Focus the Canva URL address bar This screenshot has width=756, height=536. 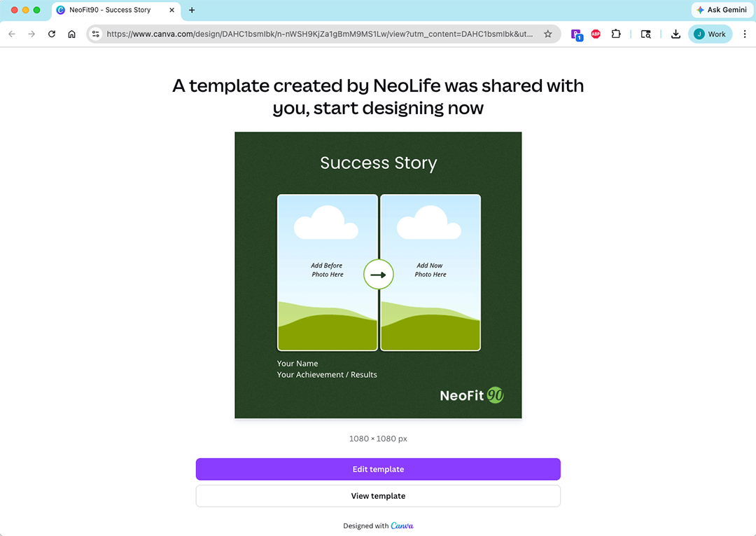pyautogui.click(x=318, y=34)
